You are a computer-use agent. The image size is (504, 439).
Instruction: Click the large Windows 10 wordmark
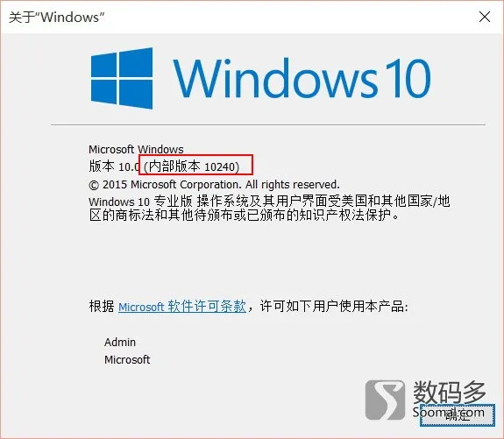tap(302, 78)
